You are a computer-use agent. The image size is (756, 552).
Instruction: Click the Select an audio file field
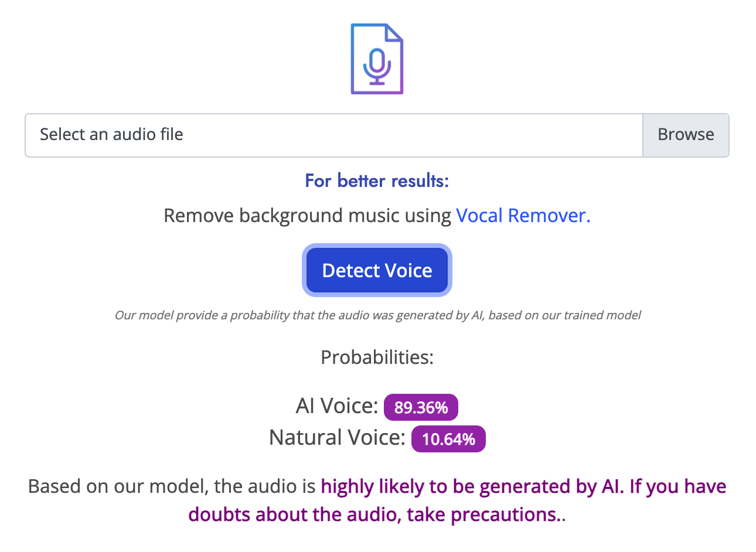pos(334,135)
